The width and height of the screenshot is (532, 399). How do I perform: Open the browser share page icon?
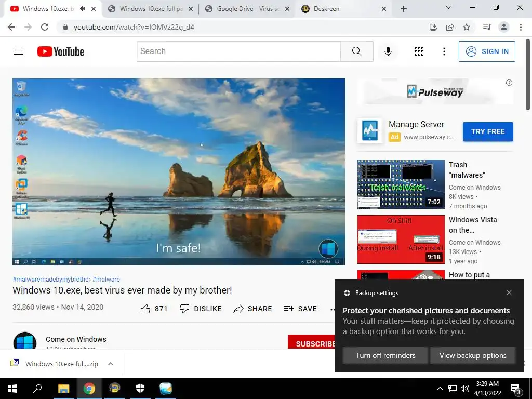tap(450, 27)
